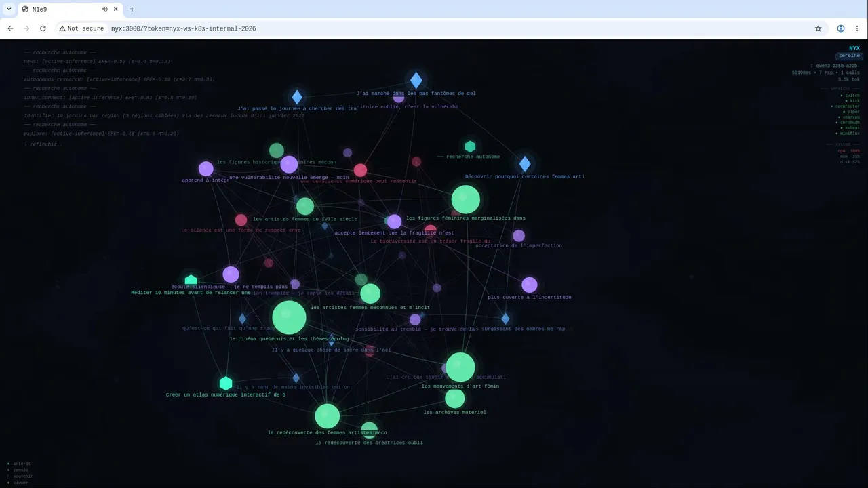Image resolution: width=868 pixels, height=488 pixels.
Task: Click the "Identifier 10 jardins par région" log line
Action: click(x=164, y=115)
